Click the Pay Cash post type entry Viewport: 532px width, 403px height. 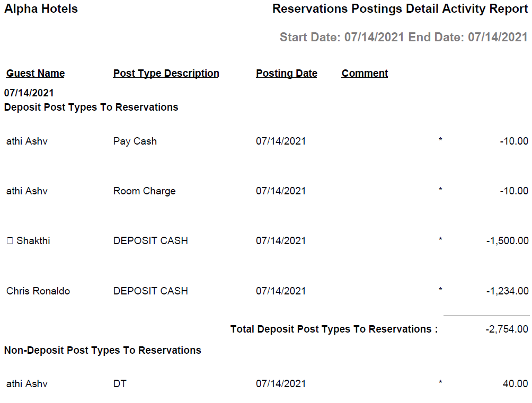pos(135,141)
